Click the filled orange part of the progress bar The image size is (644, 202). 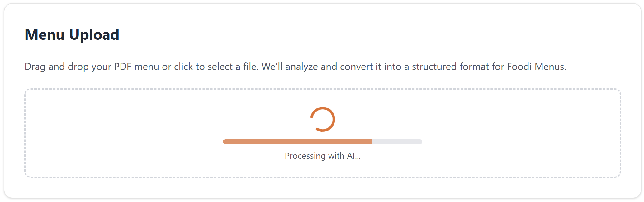coord(297,142)
